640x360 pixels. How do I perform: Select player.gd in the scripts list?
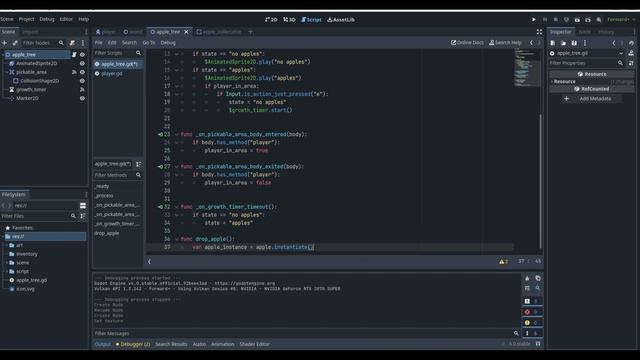tap(111, 74)
